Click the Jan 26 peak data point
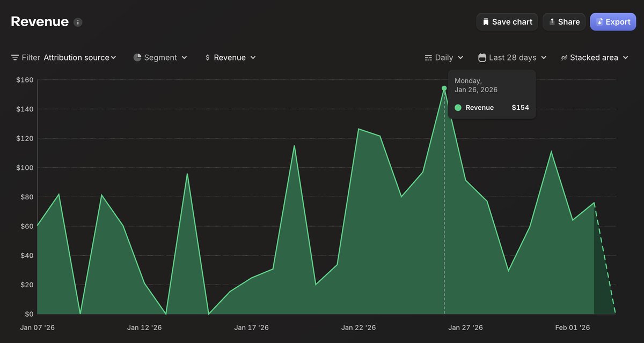Viewport: 644px width, 343px height. [x=444, y=88]
